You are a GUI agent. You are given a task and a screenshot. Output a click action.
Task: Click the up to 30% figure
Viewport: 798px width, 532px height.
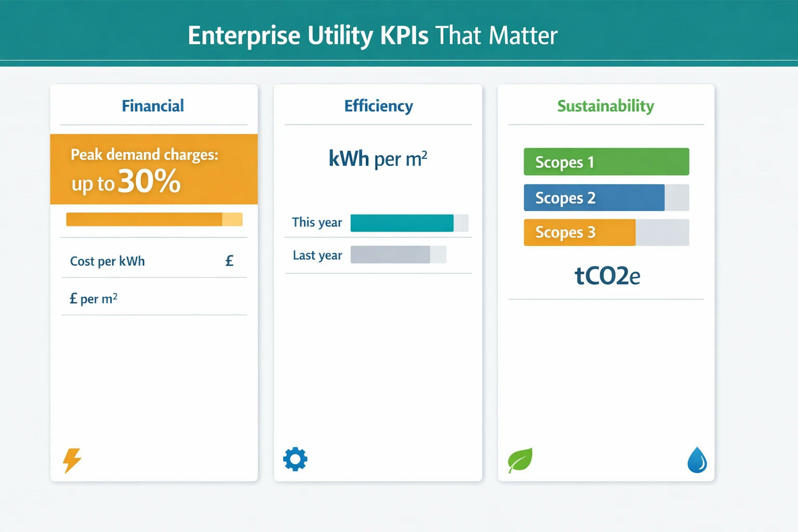click(126, 182)
